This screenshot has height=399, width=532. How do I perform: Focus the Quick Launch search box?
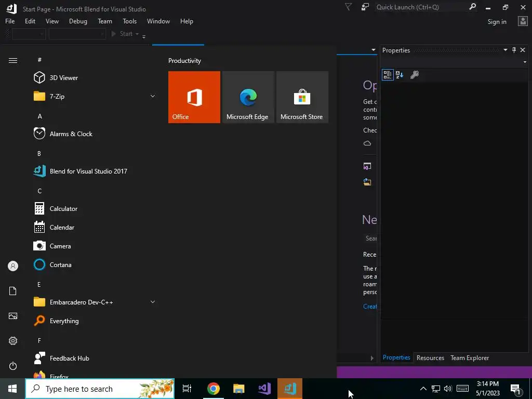[x=421, y=7]
